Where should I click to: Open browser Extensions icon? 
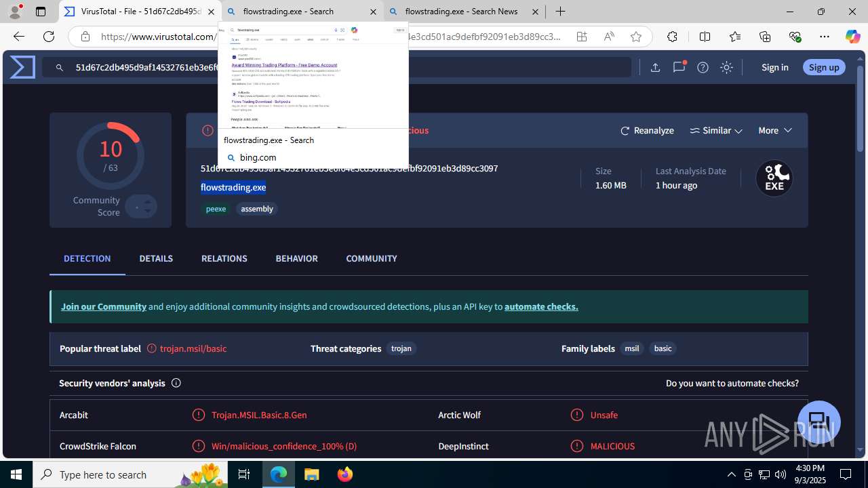pyautogui.click(x=672, y=37)
